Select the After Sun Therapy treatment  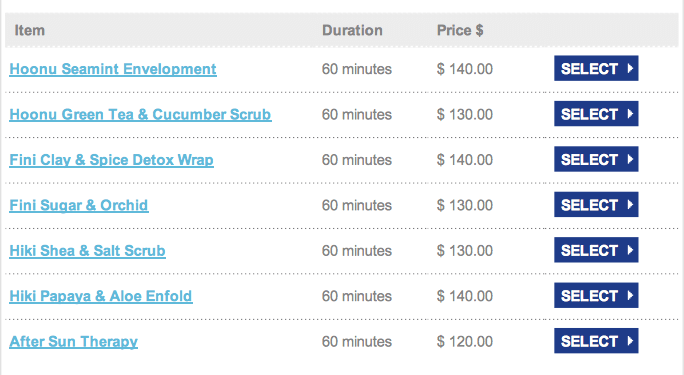596,341
